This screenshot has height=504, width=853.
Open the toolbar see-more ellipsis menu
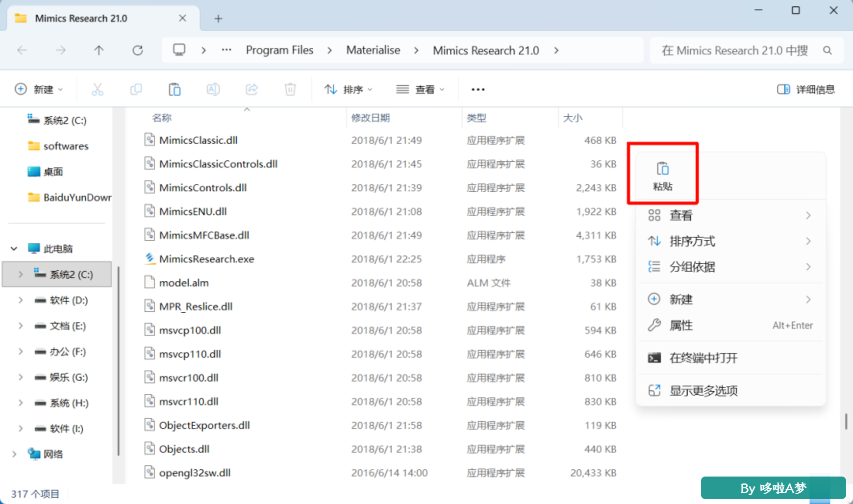tap(478, 89)
